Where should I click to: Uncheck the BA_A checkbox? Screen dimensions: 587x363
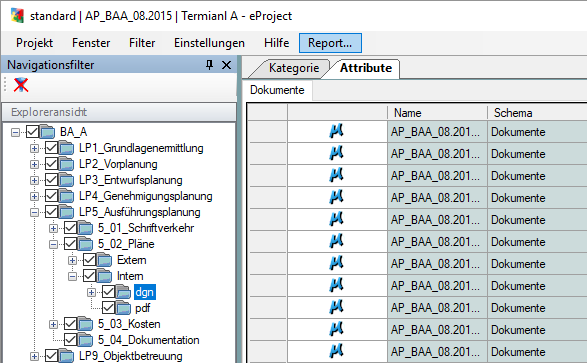point(33,132)
